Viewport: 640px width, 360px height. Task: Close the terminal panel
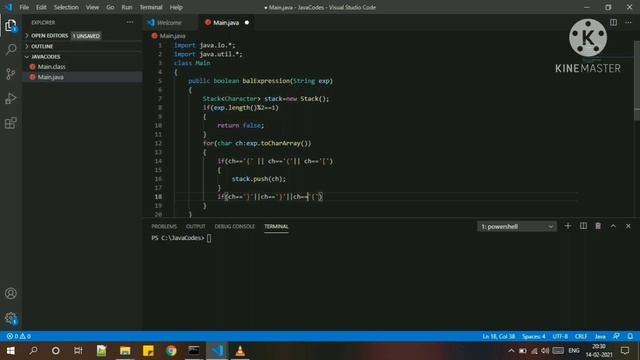pos(628,226)
